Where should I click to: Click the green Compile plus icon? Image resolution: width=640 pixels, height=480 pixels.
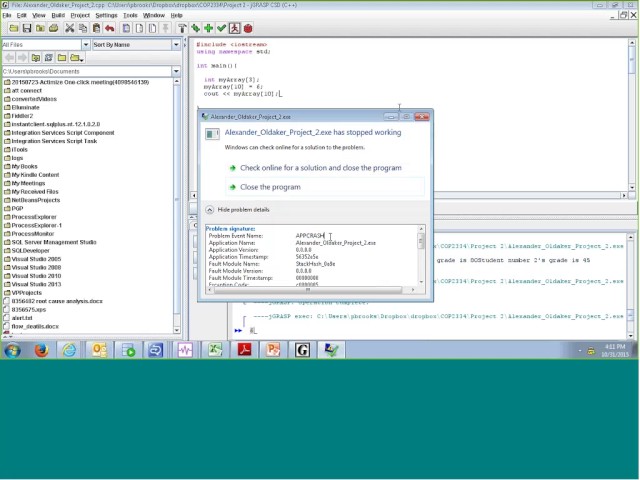tap(208, 28)
